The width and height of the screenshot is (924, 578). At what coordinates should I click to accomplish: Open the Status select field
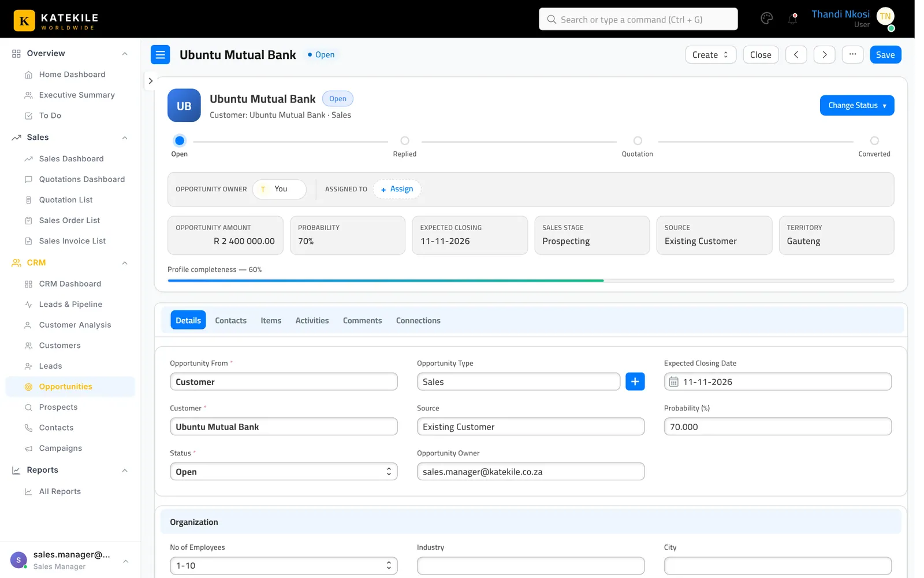click(x=284, y=472)
